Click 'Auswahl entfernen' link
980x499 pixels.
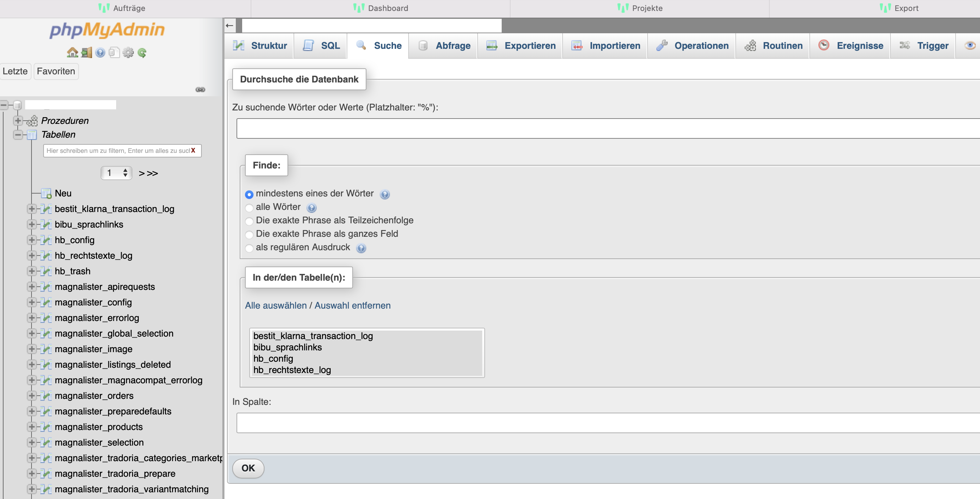point(353,306)
